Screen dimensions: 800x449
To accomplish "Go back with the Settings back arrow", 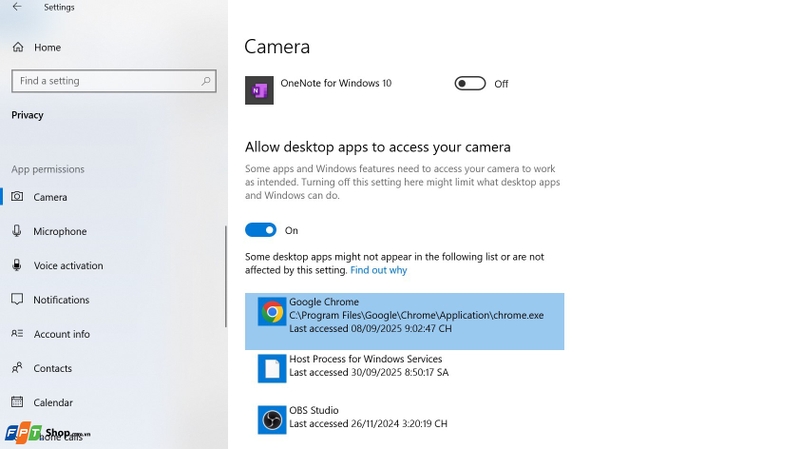I will 17,7.
